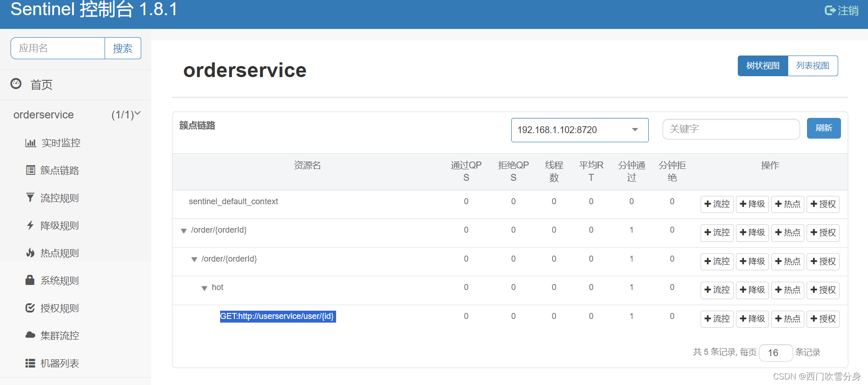This screenshot has height=385, width=868.
Task: Click the bar chart icon for 实时监控
Action: click(x=30, y=143)
